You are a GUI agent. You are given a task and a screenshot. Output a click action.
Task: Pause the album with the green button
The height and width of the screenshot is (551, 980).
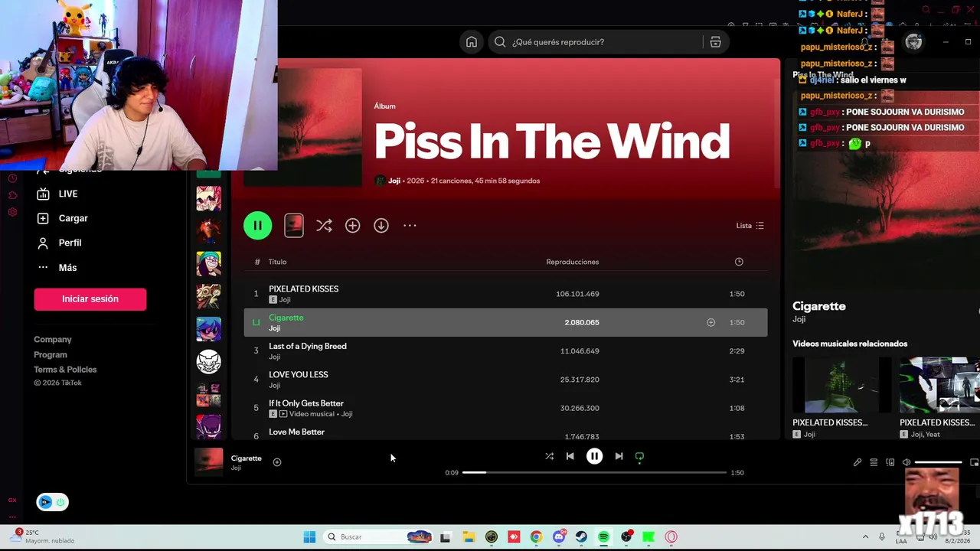[257, 226]
